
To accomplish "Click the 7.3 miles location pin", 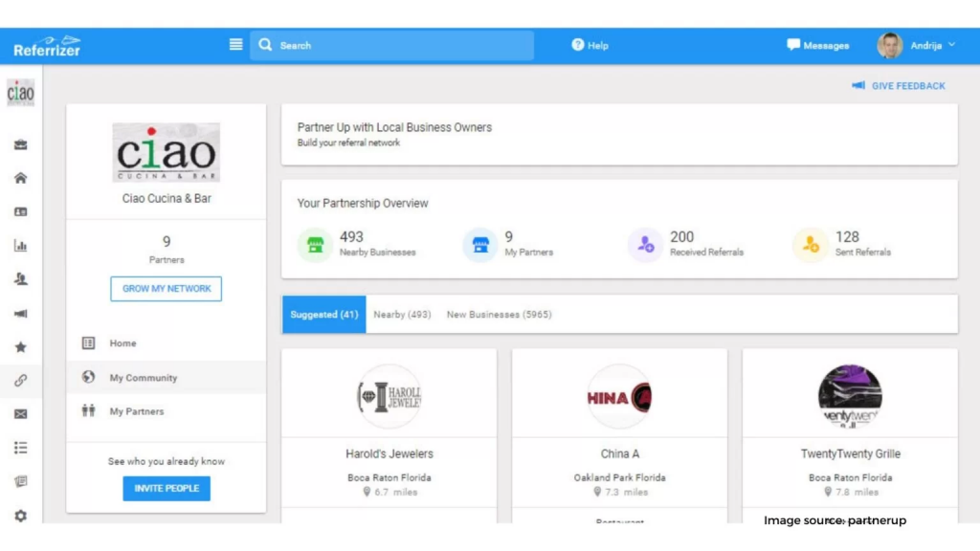I will coord(597,492).
